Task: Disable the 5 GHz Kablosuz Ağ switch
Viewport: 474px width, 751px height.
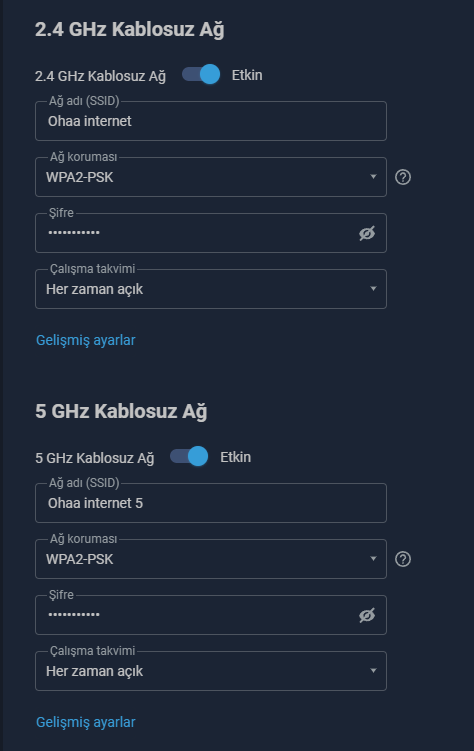Action: click(189, 456)
